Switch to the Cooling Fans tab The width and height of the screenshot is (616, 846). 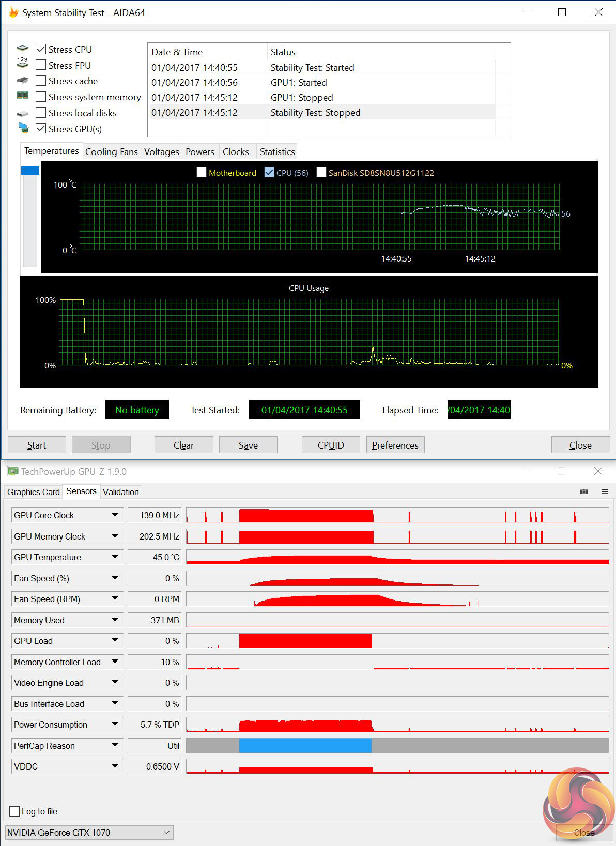click(112, 152)
